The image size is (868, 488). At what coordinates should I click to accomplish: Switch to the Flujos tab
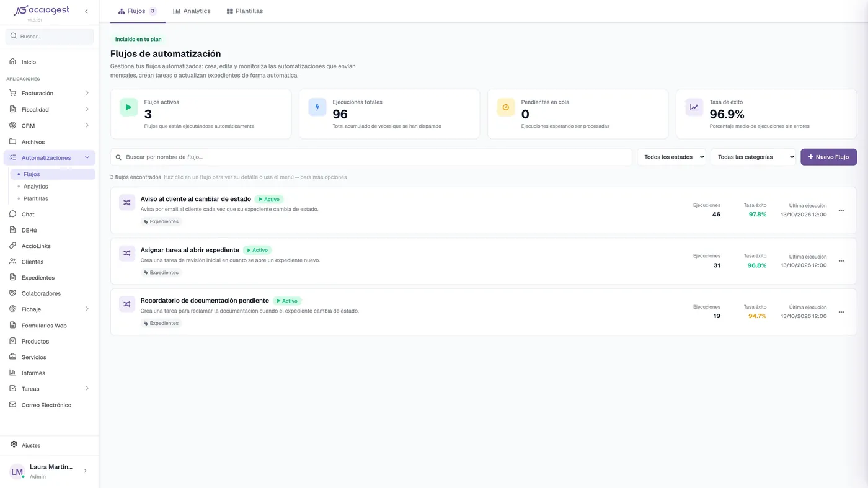(138, 11)
